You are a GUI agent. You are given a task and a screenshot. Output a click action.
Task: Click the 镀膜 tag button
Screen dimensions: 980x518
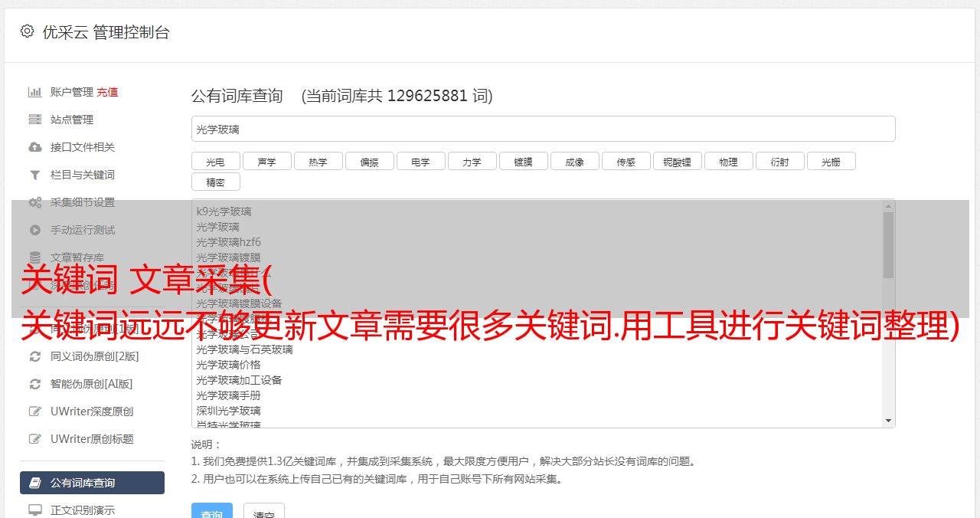pyautogui.click(x=523, y=161)
